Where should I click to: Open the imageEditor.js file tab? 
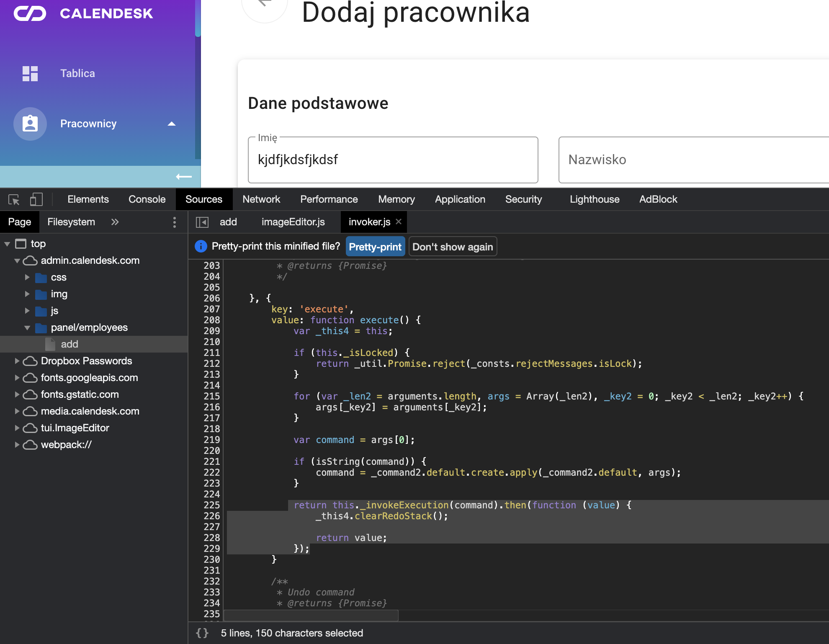pyautogui.click(x=293, y=222)
